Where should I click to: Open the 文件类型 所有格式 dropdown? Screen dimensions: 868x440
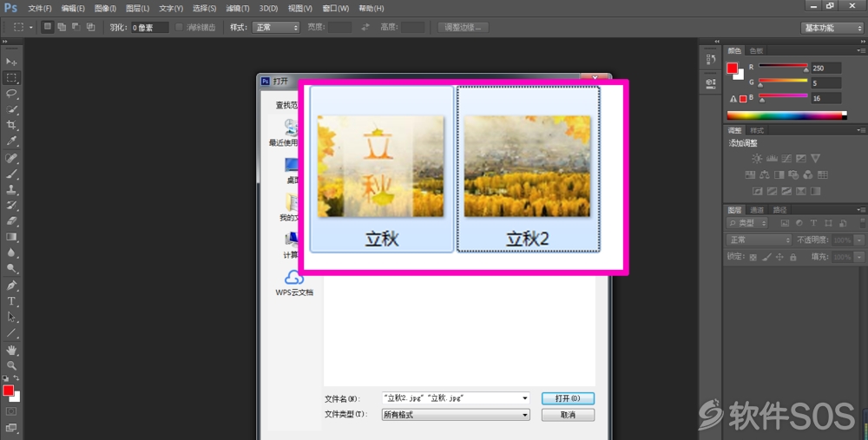pyautogui.click(x=456, y=415)
